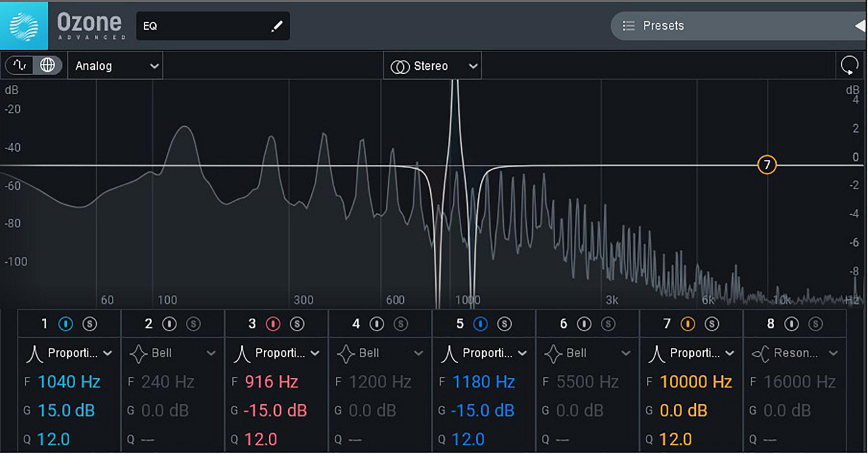
Task: Toggle band 2 power button
Action: tap(169, 324)
